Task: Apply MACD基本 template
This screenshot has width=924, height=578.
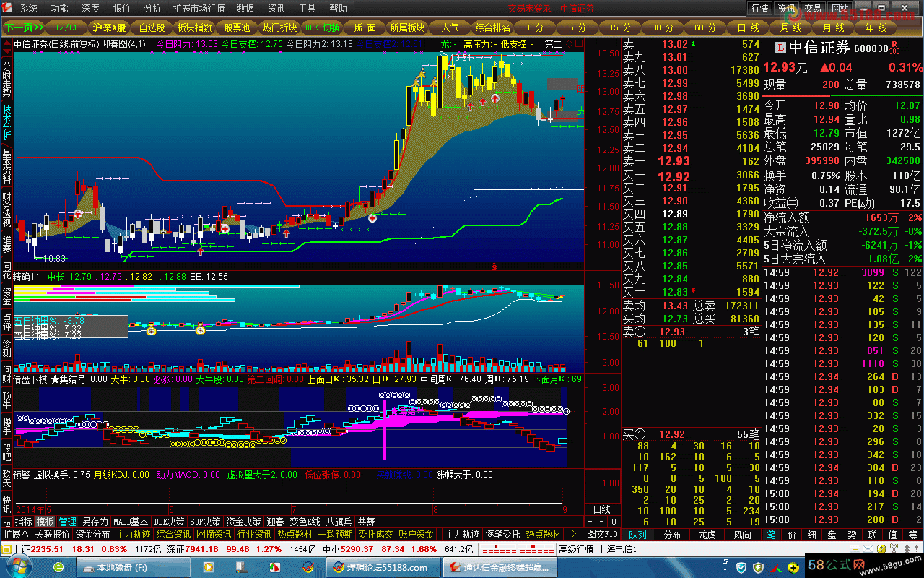Action: click(131, 521)
